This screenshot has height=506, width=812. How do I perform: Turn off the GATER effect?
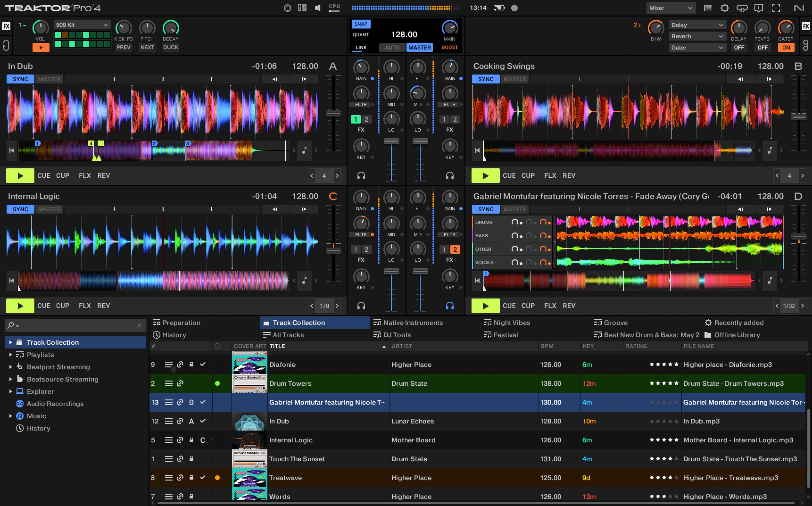[786, 47]
